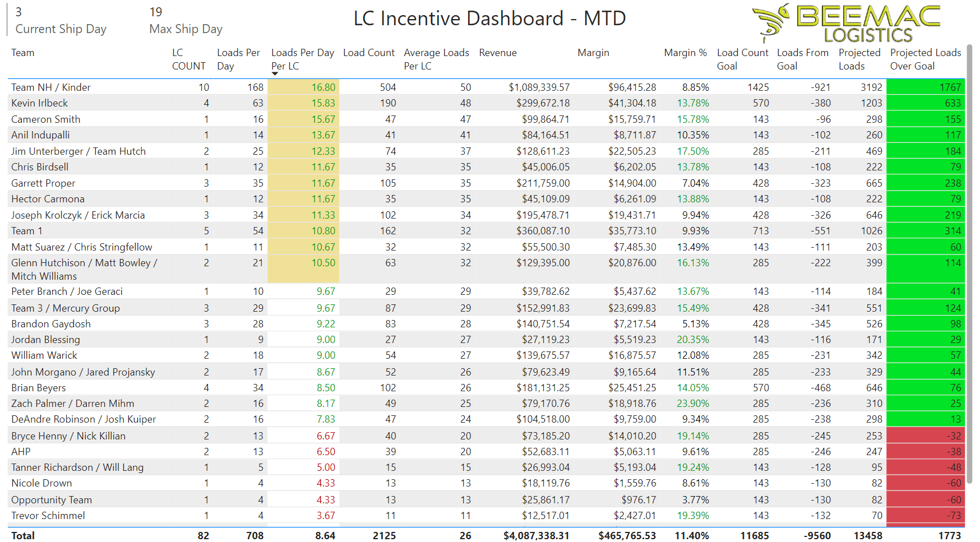The image size is (980, 542).
Task: Select Matt Suarez / Chris Stringfellow row
Action: [486, 247]
